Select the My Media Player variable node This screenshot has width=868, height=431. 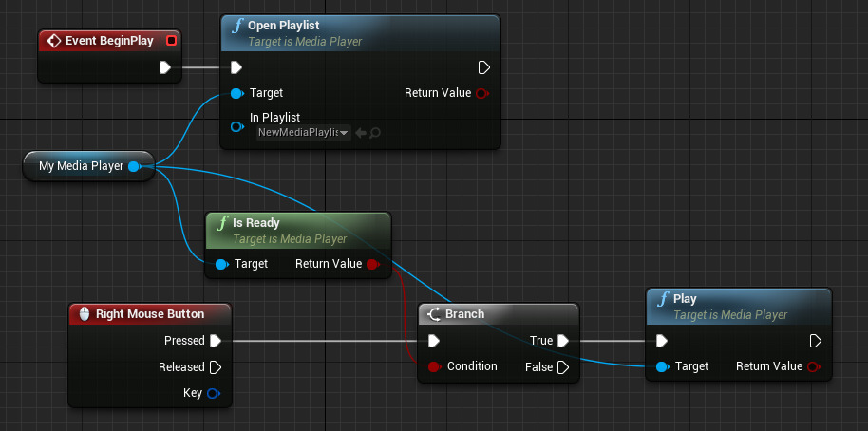[x=81, y=166]
